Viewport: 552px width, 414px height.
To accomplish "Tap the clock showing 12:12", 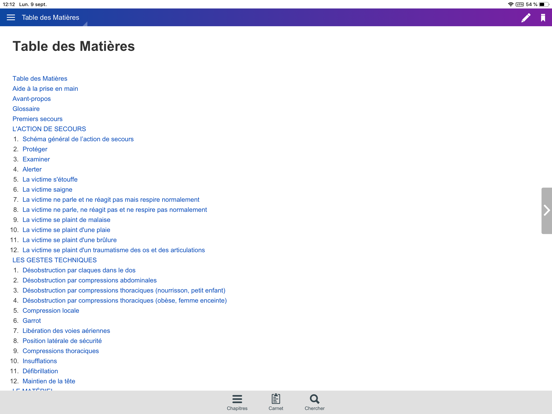I will tap(8, 4).
